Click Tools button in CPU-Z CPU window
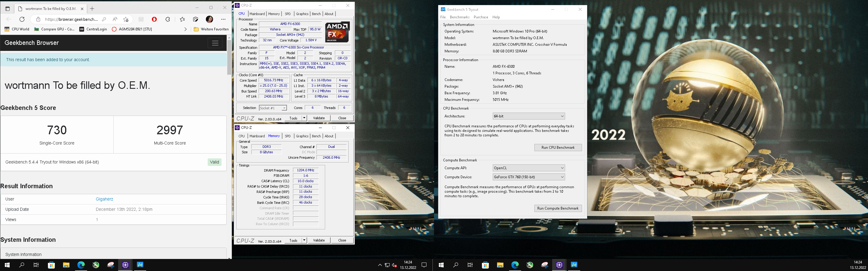Viewport: 868px width, 271px height. pos(293,118)
